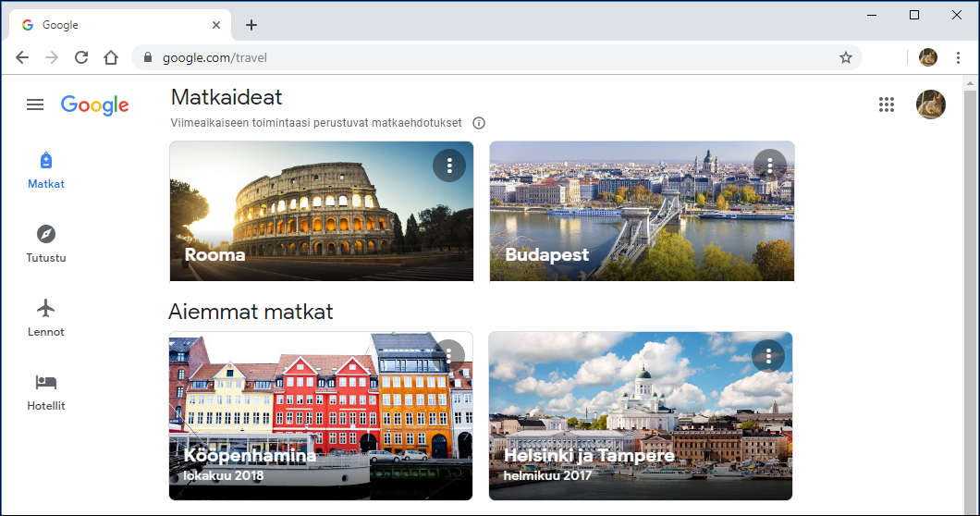
Task: Open a new browser tab
Action: [x=251, y=25]
